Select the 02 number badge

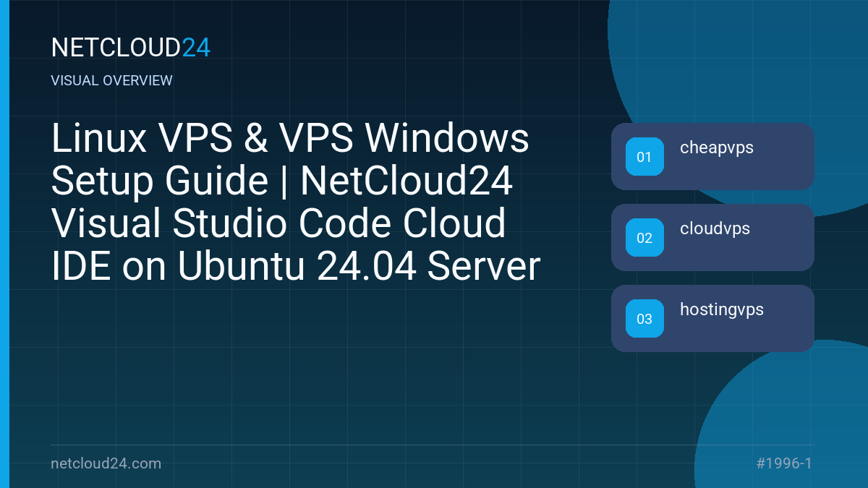(644, 238)
